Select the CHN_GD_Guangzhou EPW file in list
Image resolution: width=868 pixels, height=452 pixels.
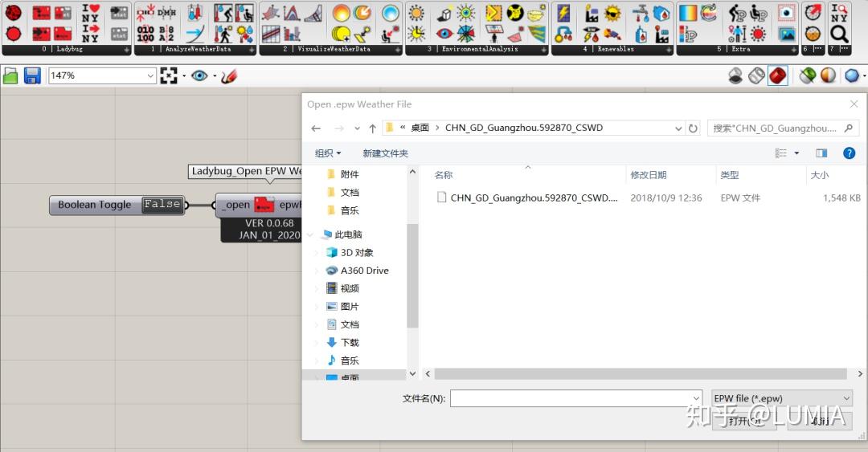tap(534, 197)
